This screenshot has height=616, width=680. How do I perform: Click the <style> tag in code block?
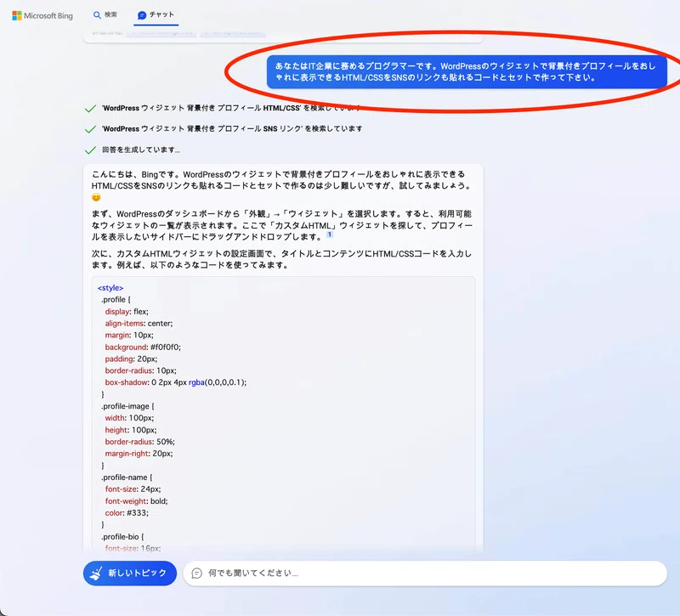(x=110, y=288)
